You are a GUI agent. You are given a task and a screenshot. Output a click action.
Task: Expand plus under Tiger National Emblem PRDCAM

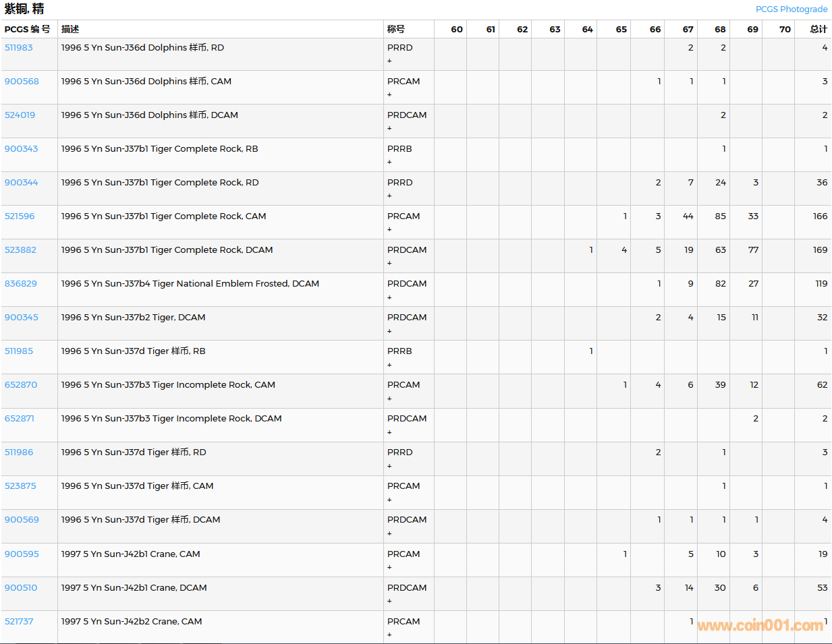pos(389,297)
